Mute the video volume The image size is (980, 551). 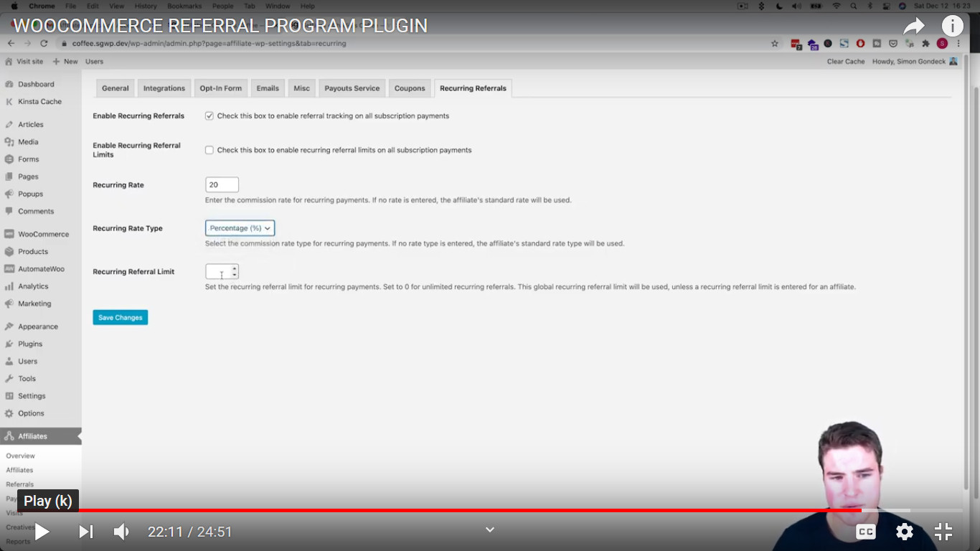point(122,532)
